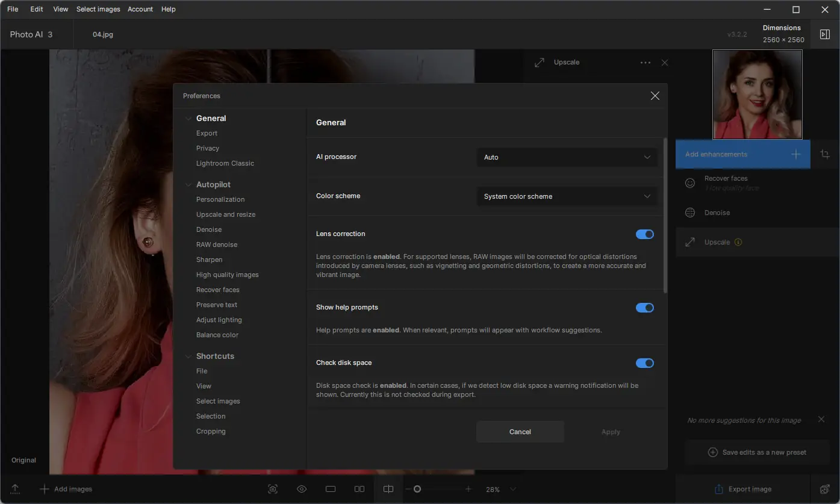
Task: Close the Preferences dialog
Action: point(655,96)
